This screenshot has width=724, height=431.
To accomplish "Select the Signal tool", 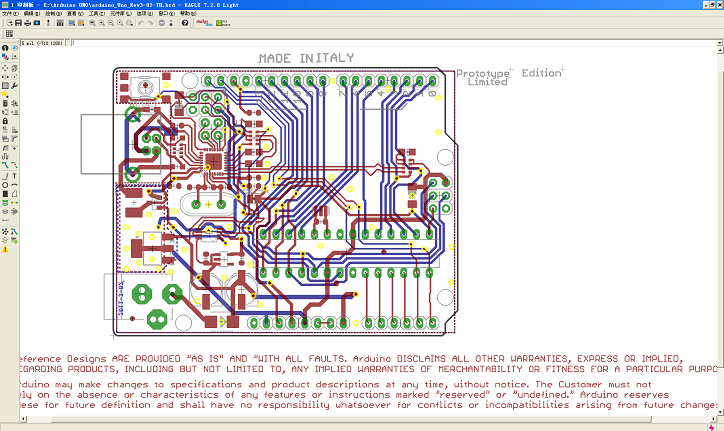I will (x=14, y=202).
